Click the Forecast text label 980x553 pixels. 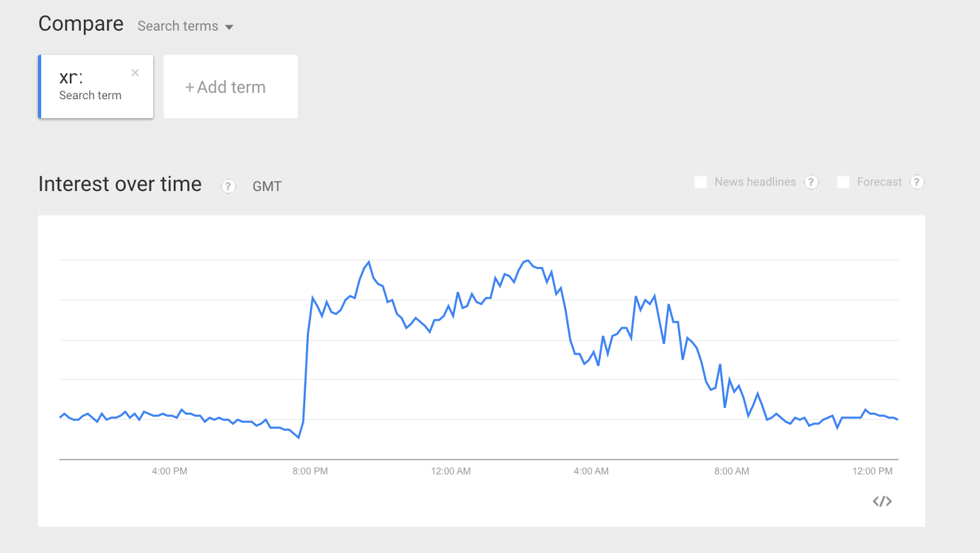coord(879,182)
